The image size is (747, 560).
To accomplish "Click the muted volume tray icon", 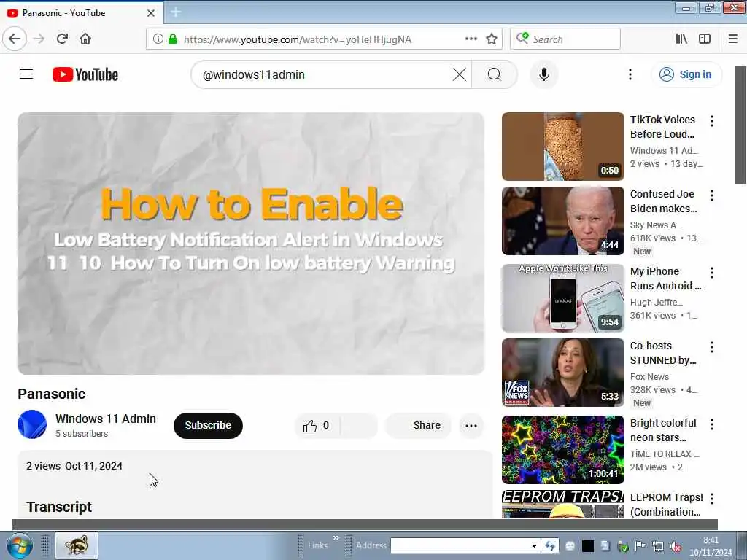I will [x=675, y=546].
